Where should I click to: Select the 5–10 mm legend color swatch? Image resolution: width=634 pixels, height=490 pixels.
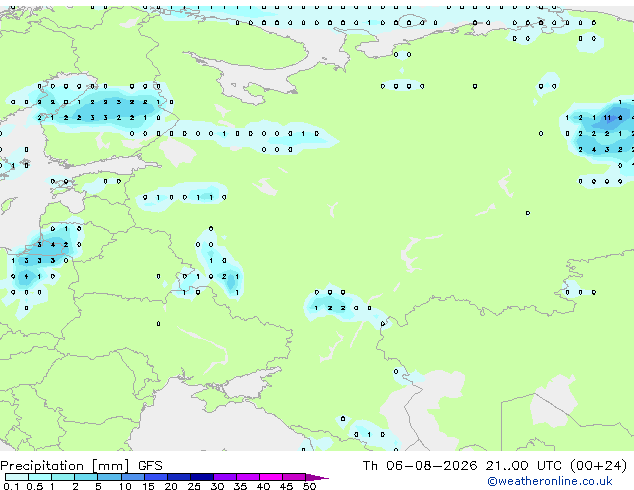click(x=109, y=477)
